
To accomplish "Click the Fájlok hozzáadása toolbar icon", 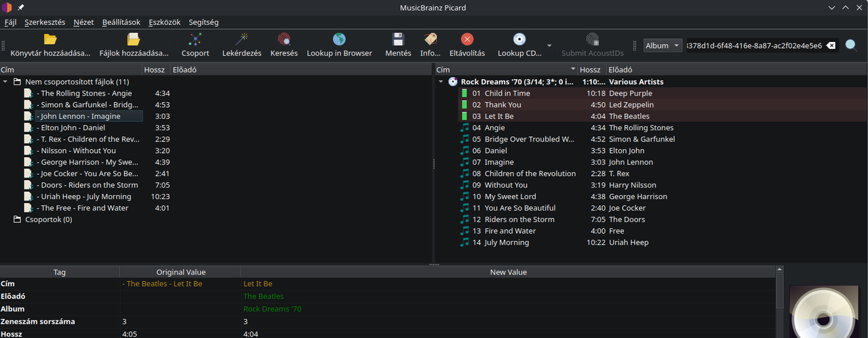I will coord(134,39).
